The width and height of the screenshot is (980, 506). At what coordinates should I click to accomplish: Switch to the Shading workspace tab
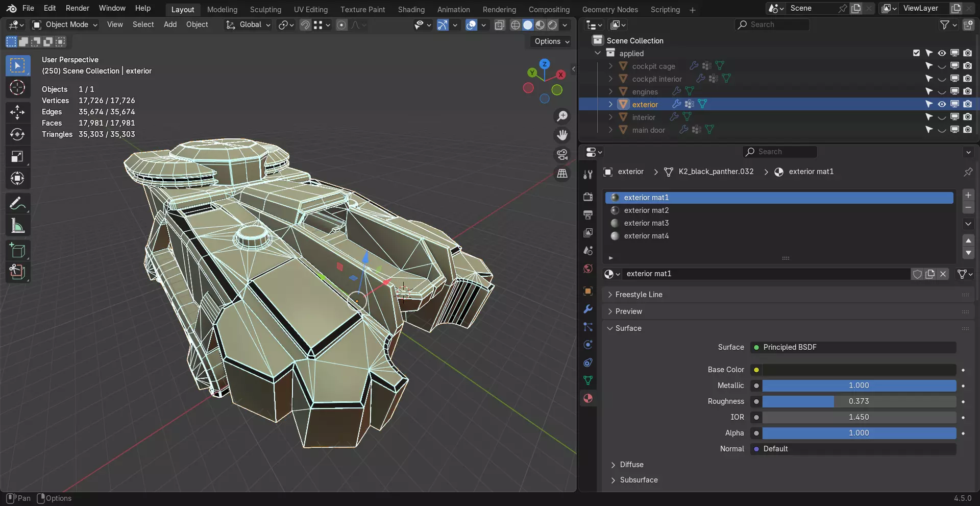[411, 9]
